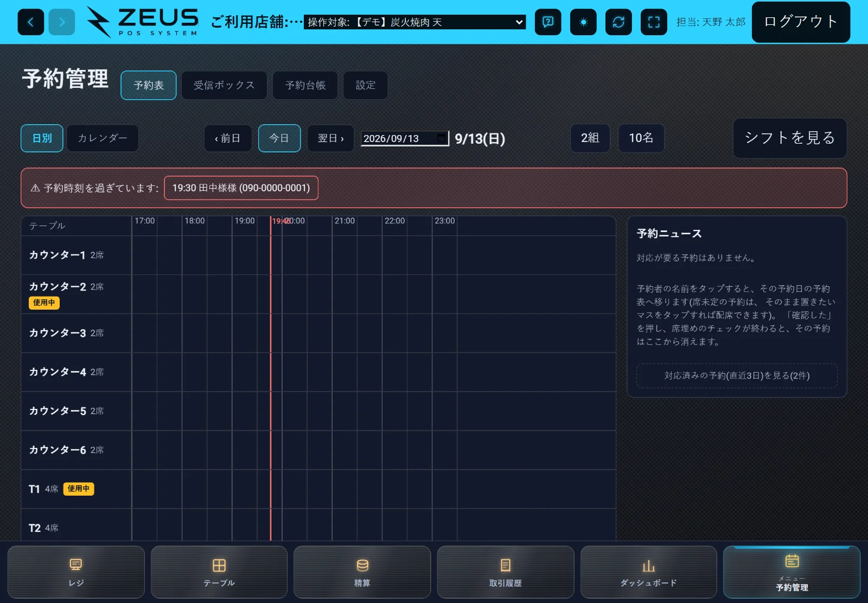Switch to the 予約表 tab
Screen dimensions: 868x603
click(x=149, y=85)
